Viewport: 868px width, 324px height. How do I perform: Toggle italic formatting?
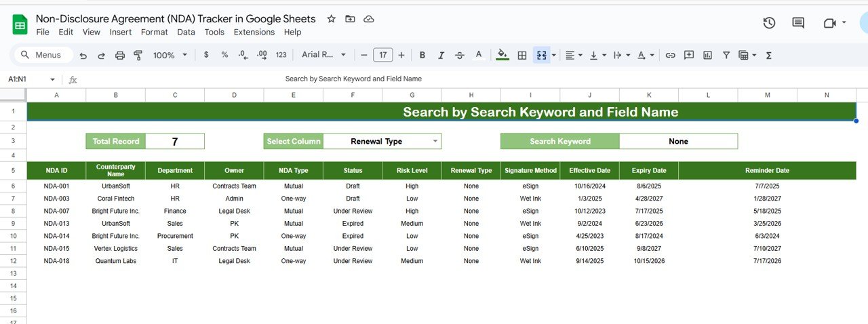click(441, 55)
